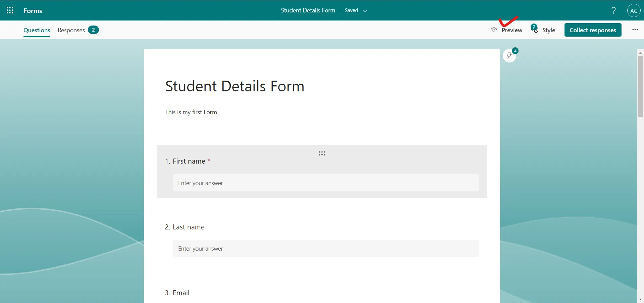Click the Collect responses button
The height and width of the screenshot is (303, 644).
[x=593, y=30]
